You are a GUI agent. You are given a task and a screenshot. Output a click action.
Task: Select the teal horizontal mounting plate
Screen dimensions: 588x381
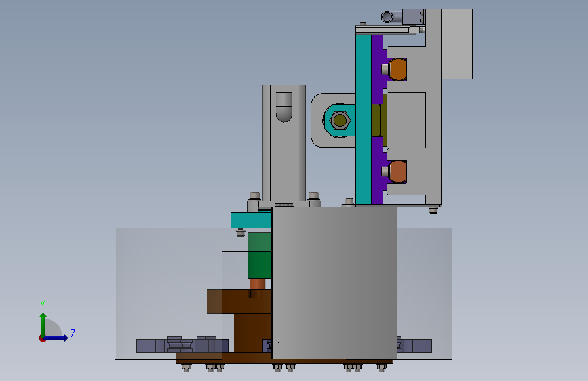click(x=251, y=220)
